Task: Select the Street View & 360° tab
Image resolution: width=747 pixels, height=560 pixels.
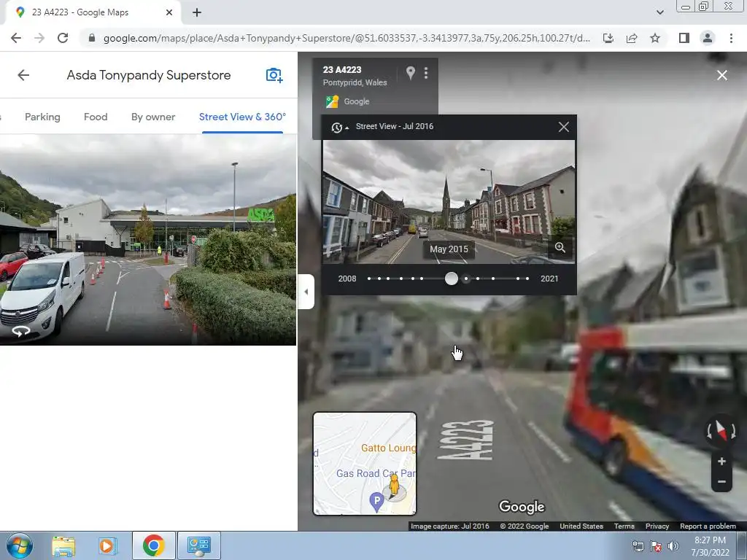Action: tap(242, 117)
